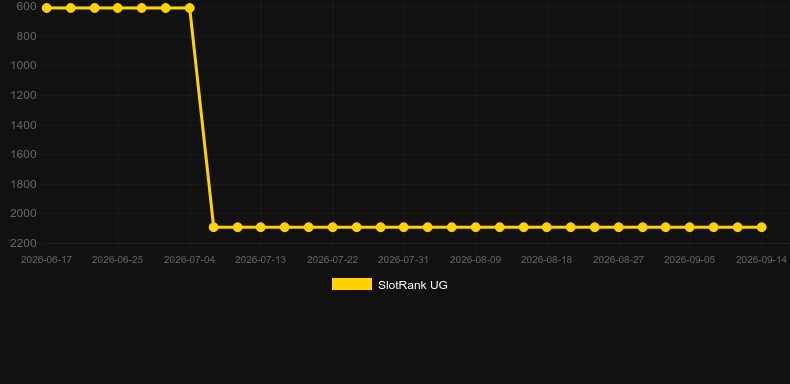Click the 2000 y-axis label
The height and width of the screenshot is (384, 790).
(x=23, y=214)
